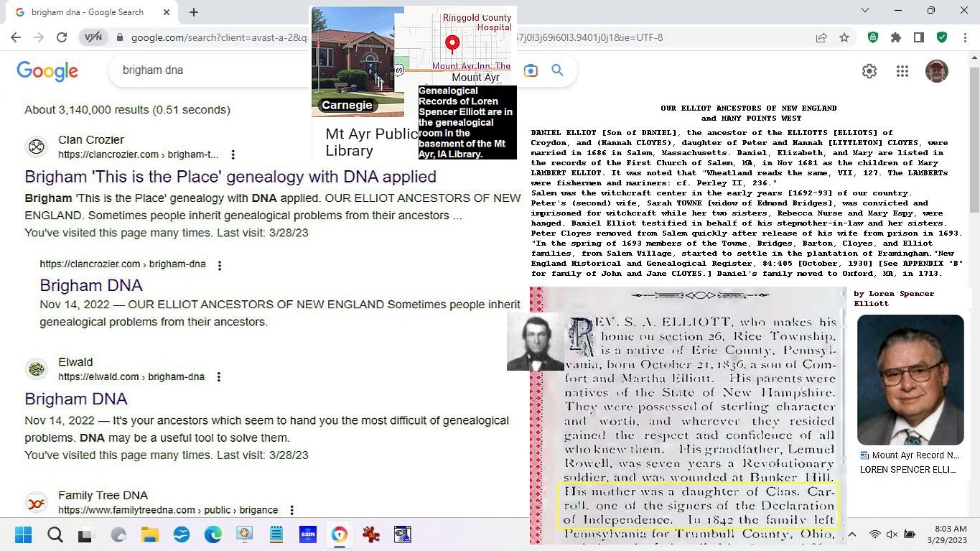Open the Wi-Fi network tray icon
The height and width of the screenshot is (551, 980).
874,534
